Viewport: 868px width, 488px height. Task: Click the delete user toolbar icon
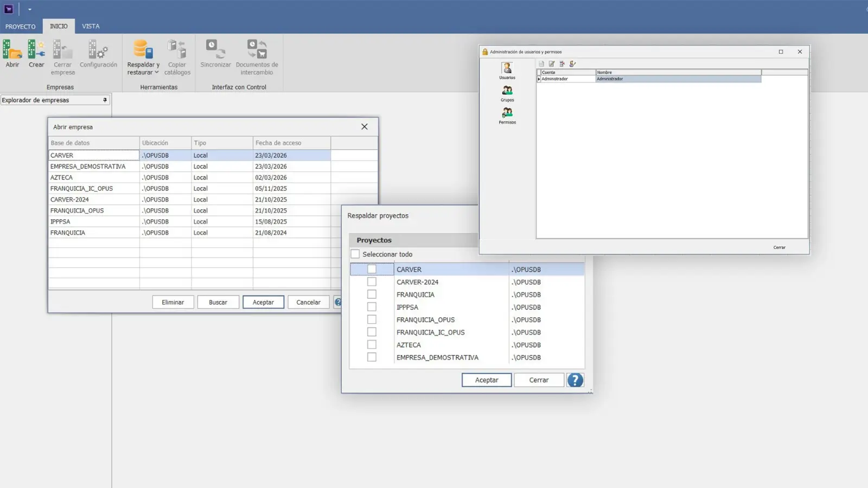pyautogui.click(x=562, y=64)
